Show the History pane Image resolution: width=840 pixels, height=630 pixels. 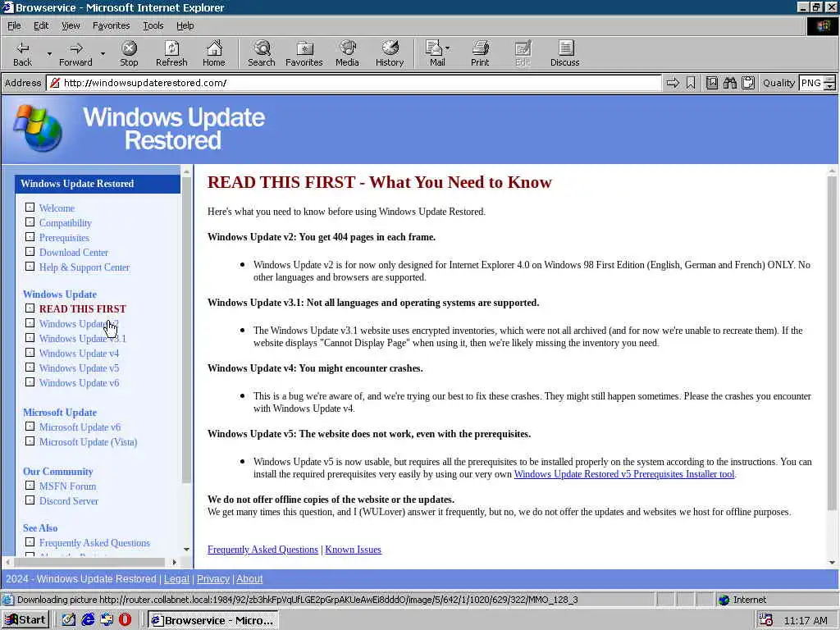click(390, 53)
